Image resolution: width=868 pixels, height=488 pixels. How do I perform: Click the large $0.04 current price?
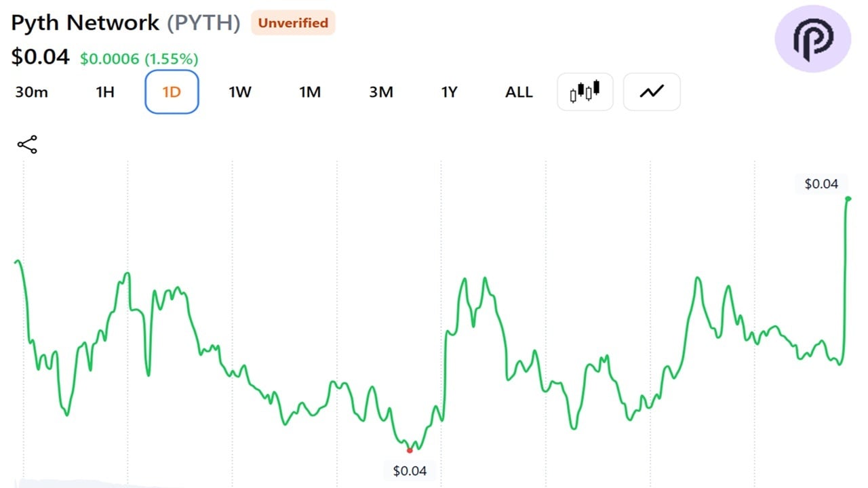[40, 56]
